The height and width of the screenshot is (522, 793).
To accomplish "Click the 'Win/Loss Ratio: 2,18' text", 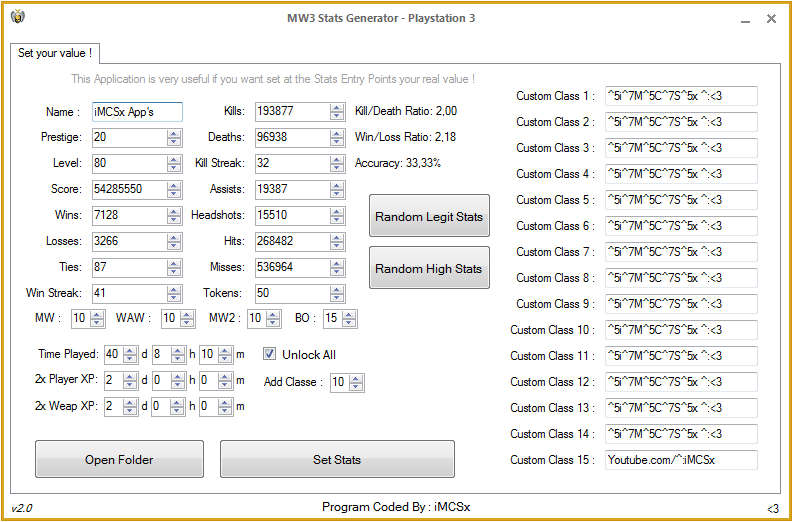I will click(x=406, y=137).
